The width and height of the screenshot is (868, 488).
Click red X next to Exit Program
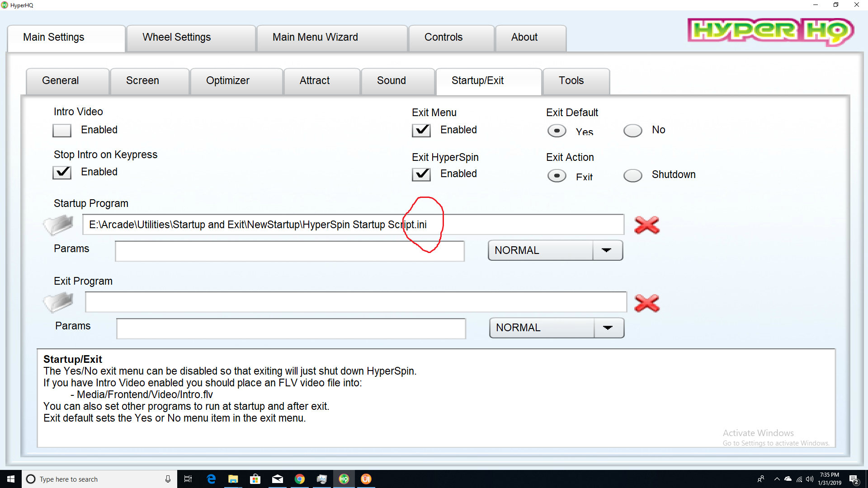pyautogui.click(x=646, y=303)
